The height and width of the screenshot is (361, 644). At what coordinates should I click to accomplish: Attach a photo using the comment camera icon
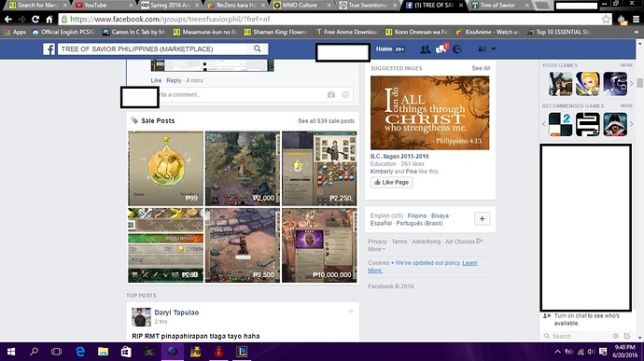pyautogui.click(x=331, y=95)
